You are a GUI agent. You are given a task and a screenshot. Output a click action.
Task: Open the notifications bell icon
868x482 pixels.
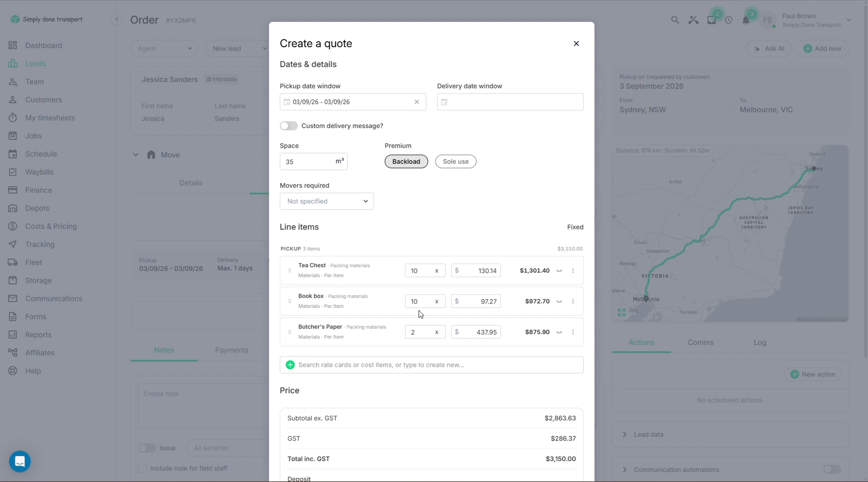pos(746,20)
